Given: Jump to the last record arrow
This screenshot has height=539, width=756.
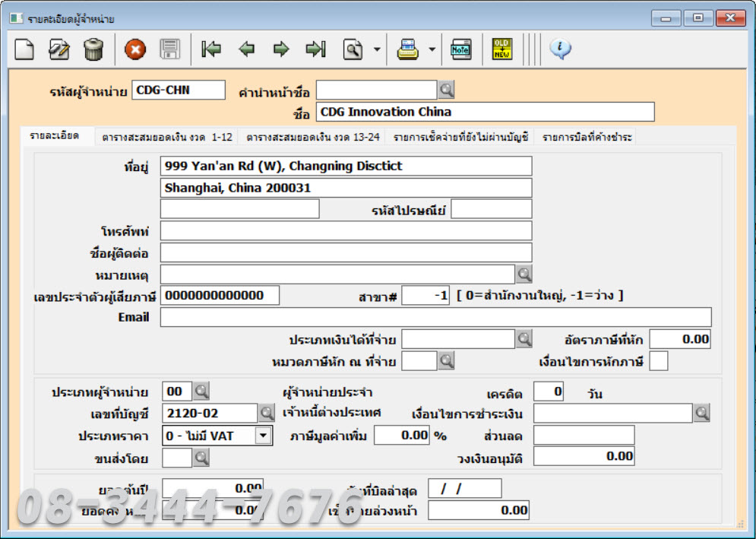Looking at the screenshot, I should click(x=315, y=49).
